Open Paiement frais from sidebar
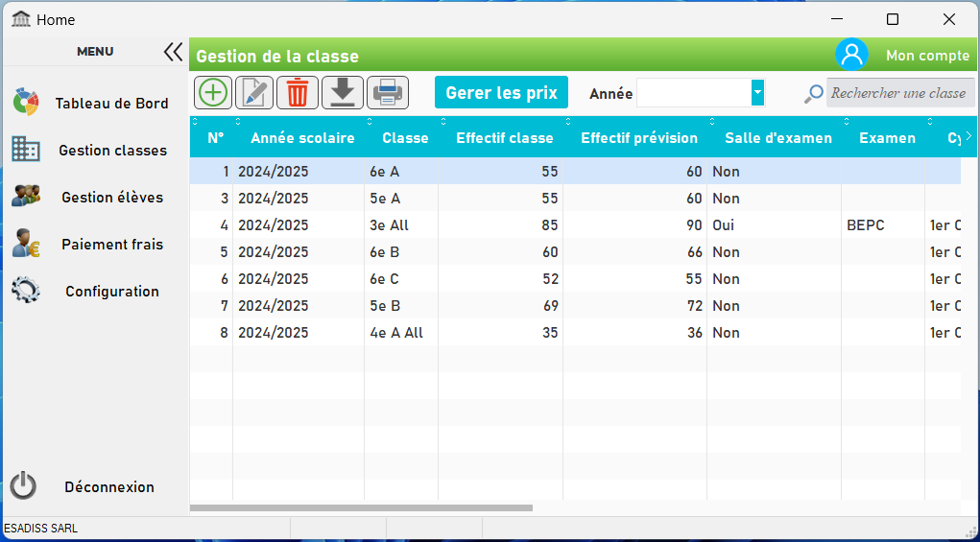This screenshot has width=980, height=542. pos(111,245)
